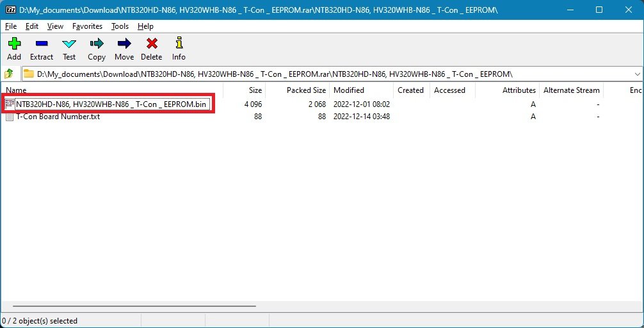Select the T-Con Board Number.txt file
Viewport: 644px width, 328px height.
pyautogui.click(x=58, y=117)
